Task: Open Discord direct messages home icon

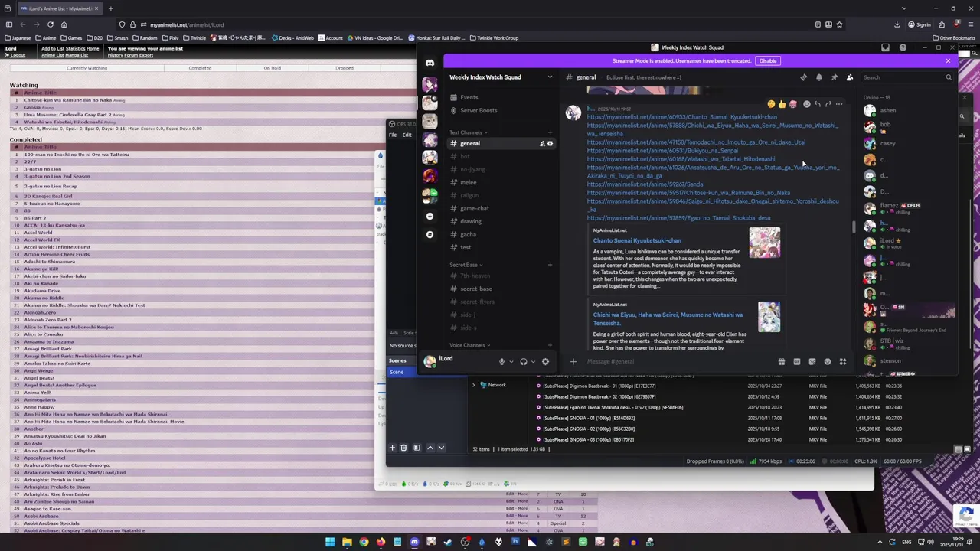Action: (x=430, y=63)
